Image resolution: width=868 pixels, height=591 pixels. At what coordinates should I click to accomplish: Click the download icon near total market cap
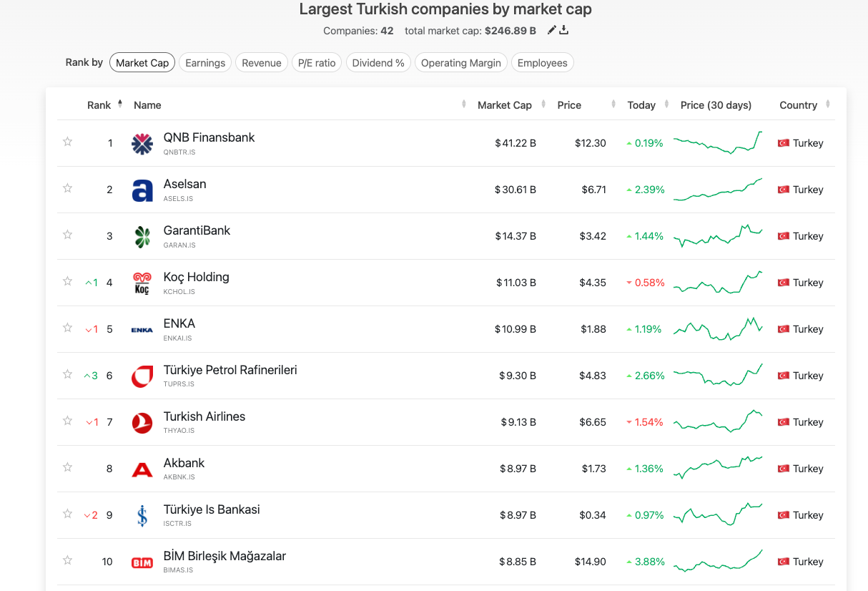point(563,30)
